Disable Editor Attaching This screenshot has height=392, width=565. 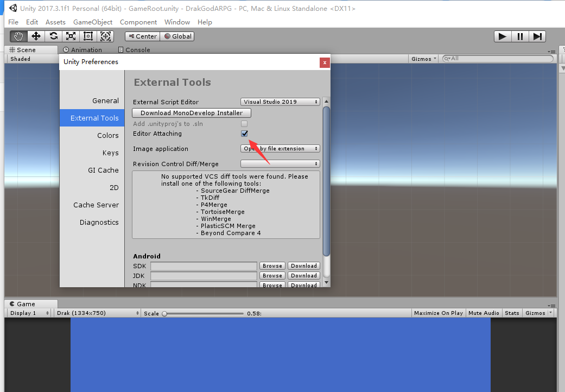[244, 133]
